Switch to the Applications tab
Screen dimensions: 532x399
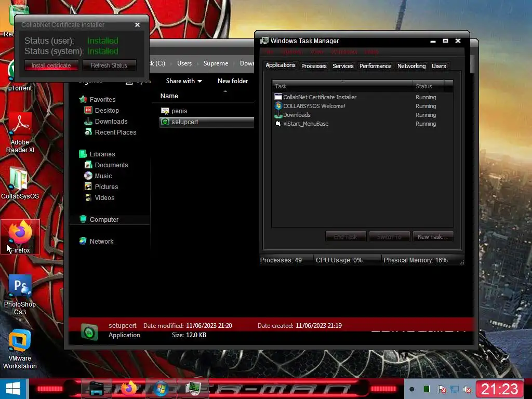point(280,65)
